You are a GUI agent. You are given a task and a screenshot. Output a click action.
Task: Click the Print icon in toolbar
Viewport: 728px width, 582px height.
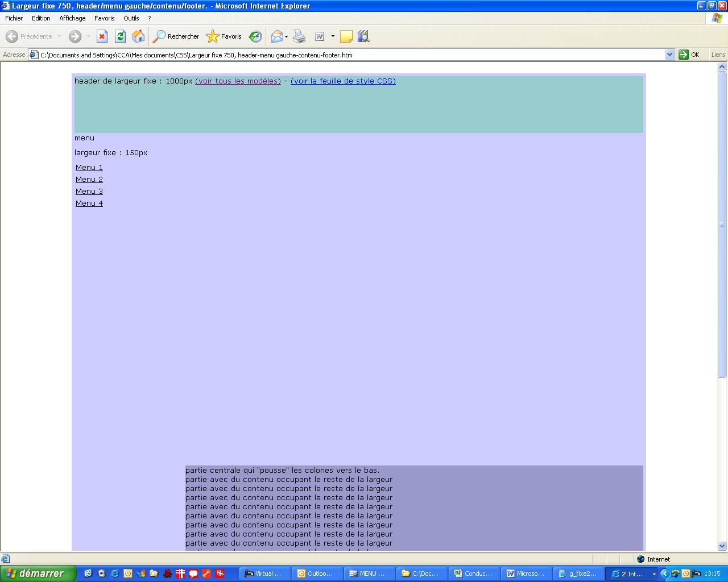click(300, 36)
